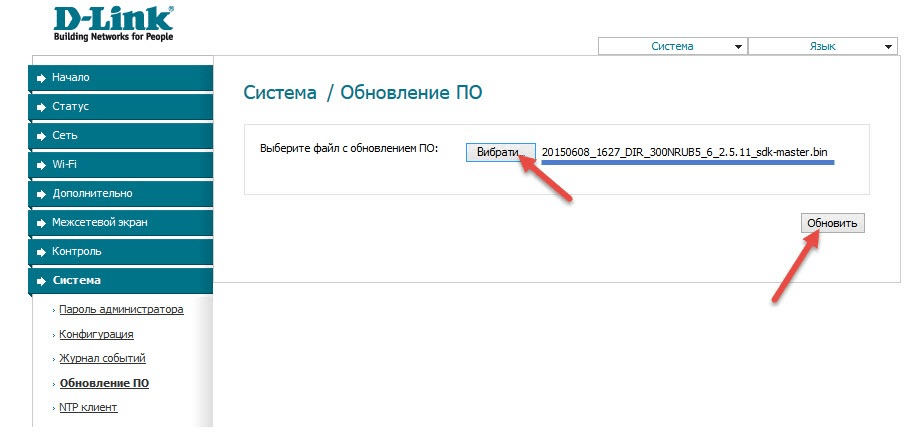Click the arrow icon beside Статус
This screenshot has width=905, height=444.
(41, 107)
